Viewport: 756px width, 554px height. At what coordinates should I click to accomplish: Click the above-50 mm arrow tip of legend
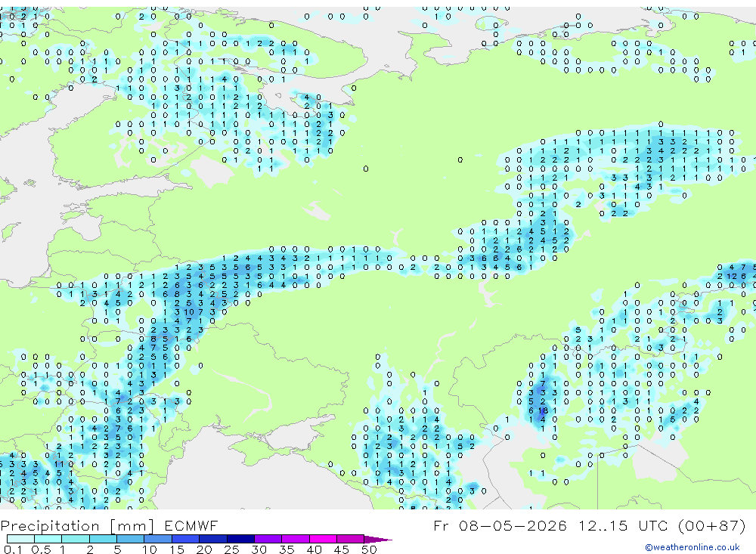tap(378, 539)
